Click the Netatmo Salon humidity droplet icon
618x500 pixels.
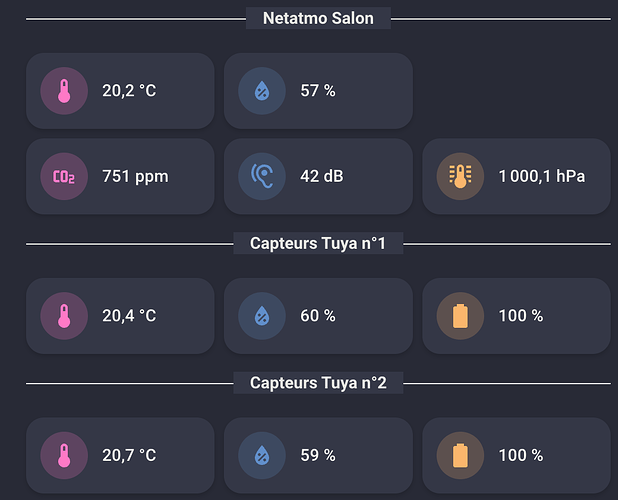click(261, 91)
